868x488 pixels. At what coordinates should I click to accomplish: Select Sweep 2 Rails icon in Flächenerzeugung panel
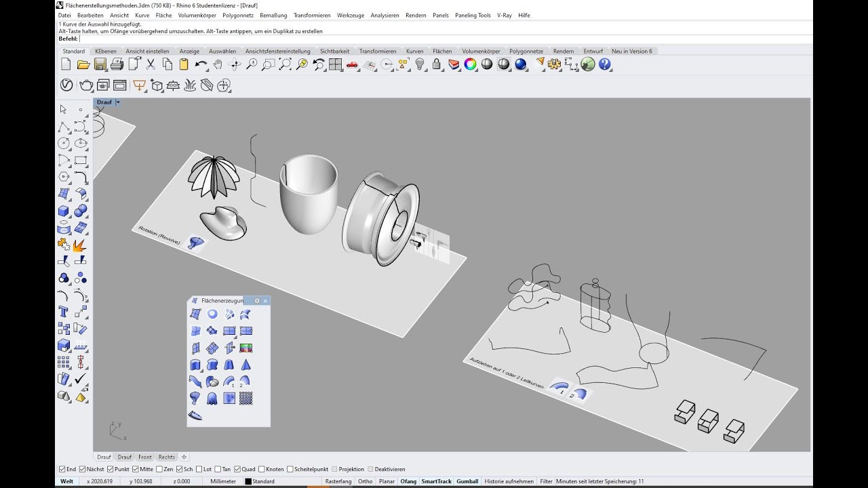tap(245, 382)
